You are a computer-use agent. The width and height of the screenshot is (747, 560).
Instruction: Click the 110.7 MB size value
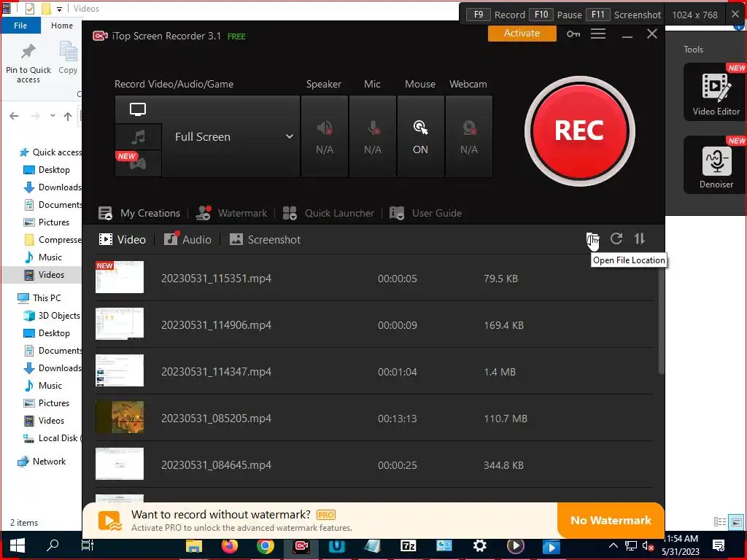[x=506, y=419]
